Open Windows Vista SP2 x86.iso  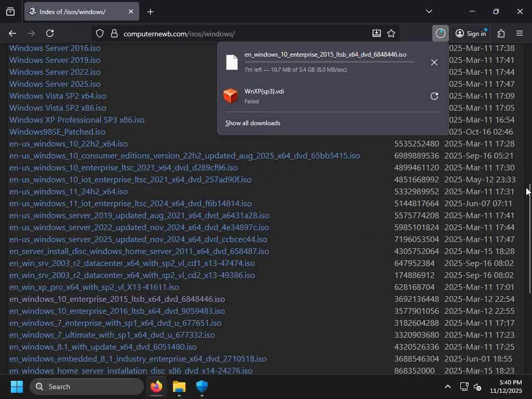coord(58,108)
